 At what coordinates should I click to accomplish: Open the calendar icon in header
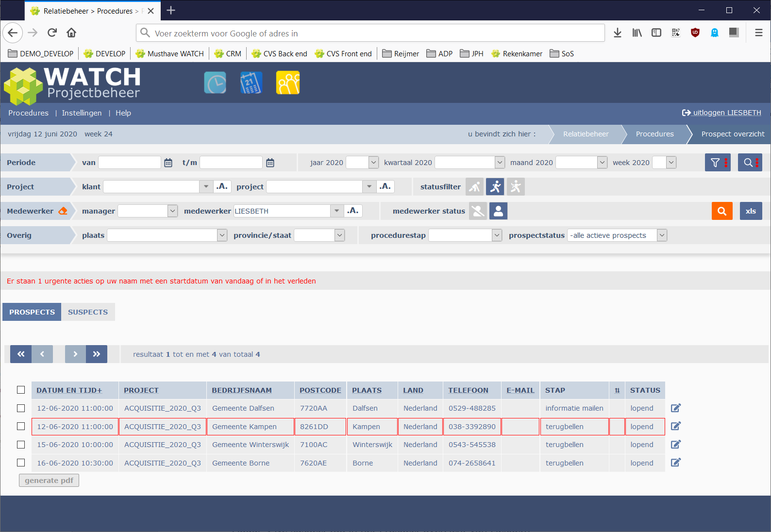(251, 83)
